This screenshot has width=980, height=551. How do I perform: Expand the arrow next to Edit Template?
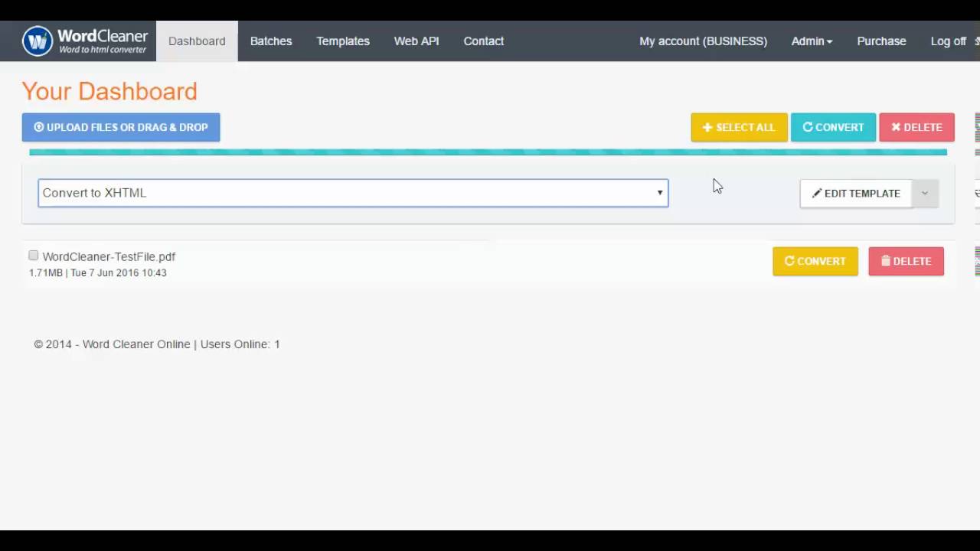pos(924,194)
